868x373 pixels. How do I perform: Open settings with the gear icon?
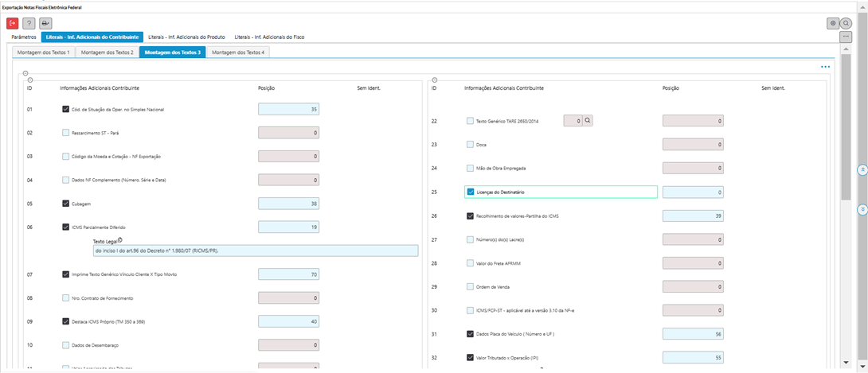[x=833, y=23]
